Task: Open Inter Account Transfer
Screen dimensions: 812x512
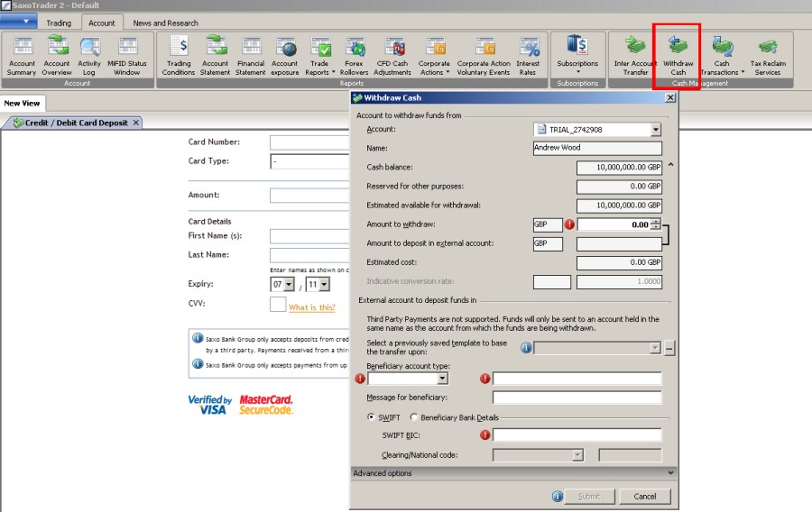Action: click(x=635, y=57)
